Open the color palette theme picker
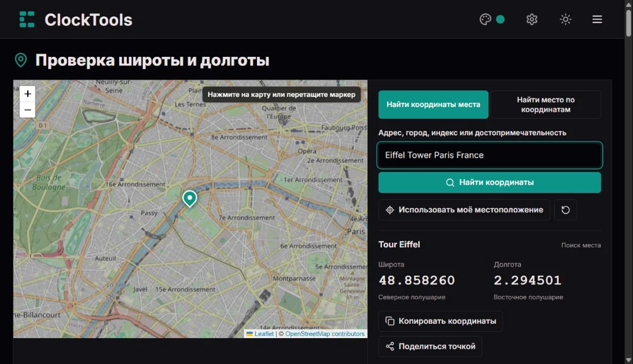This screenshot has width=633, height=364. [x=485, y=20]
